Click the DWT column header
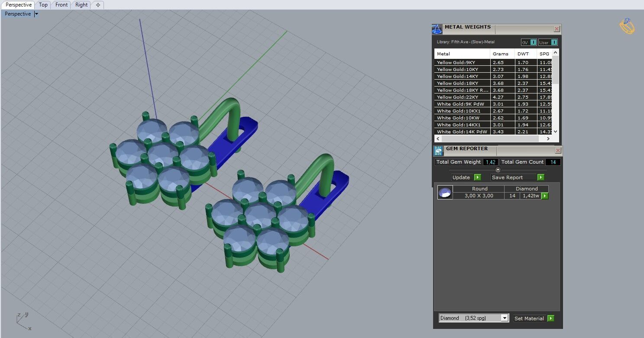Image resolution: width=644 pixels, height=338 pixels. pos(526,54)
